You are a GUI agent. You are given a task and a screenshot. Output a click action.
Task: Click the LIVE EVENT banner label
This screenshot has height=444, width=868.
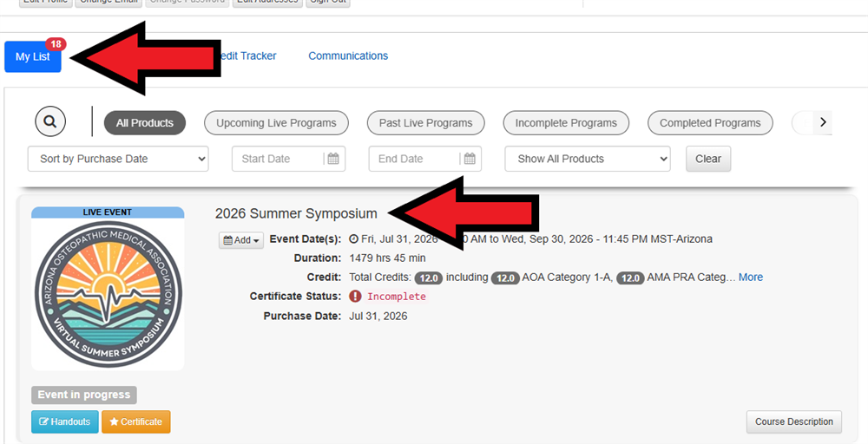click(108, 212)
